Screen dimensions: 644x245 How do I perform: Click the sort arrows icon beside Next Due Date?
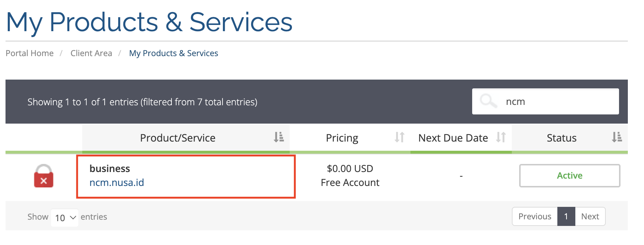point(501,138)
